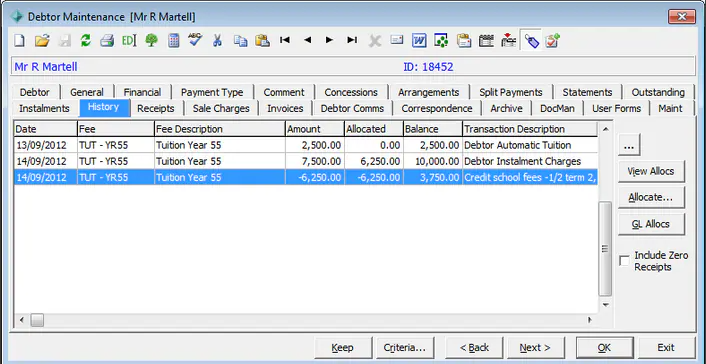This screenshot has width=706, height=364.
Task: Click the Copy pages icon
Action: tap(240, 41)
